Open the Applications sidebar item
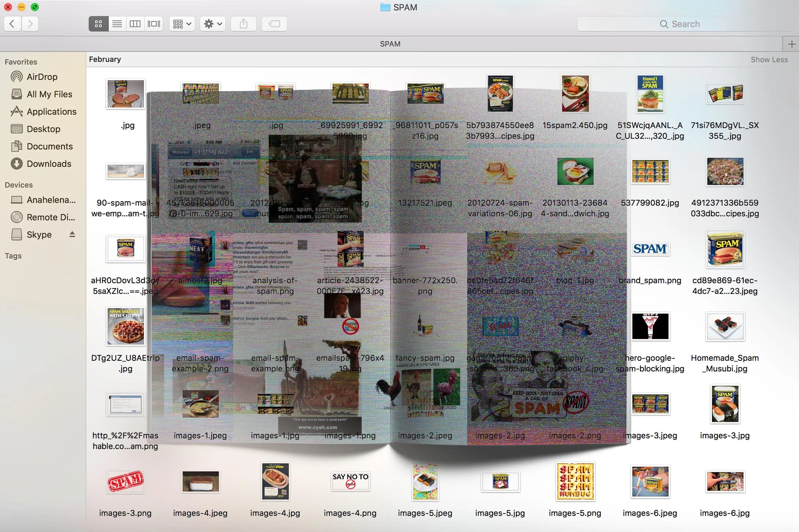This screenshot has height=532, width=799. coord(51,112)
